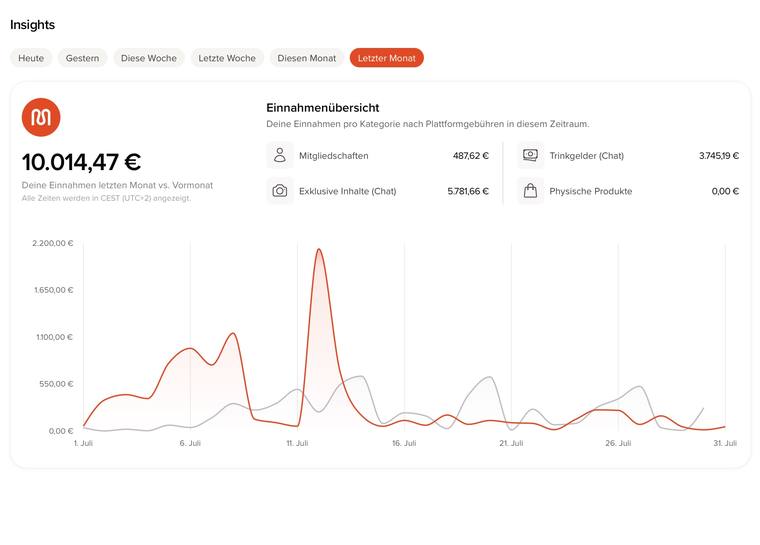Screen dimensions: 760x545
Task: Click the Trinkgelder money icon
Action: coord(530,155)
